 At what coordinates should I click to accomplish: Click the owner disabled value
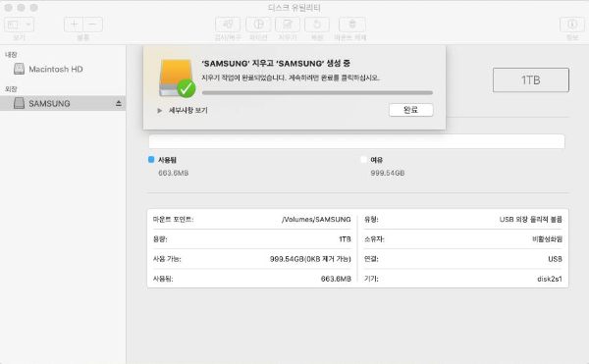[x=547, y=239]
